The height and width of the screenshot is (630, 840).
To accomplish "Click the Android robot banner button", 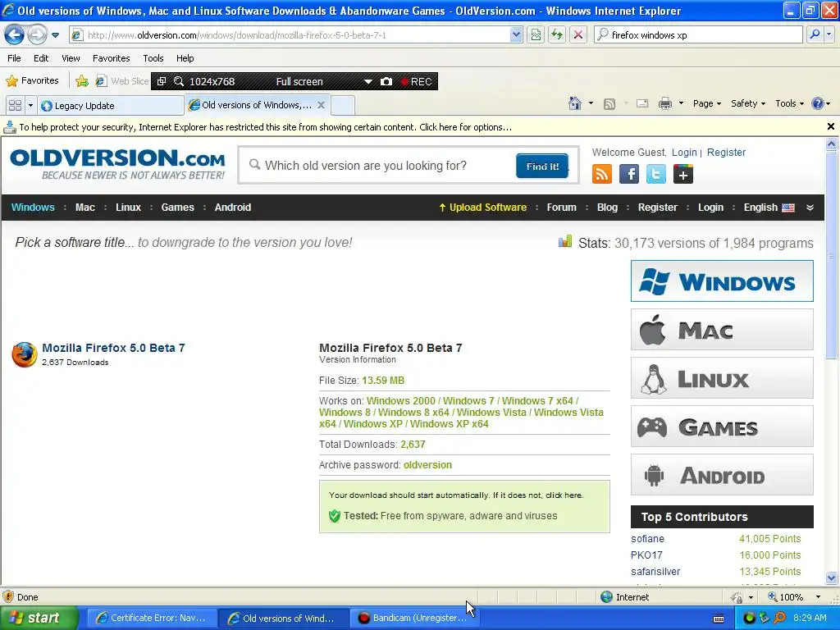I will (x=722, y=475).
